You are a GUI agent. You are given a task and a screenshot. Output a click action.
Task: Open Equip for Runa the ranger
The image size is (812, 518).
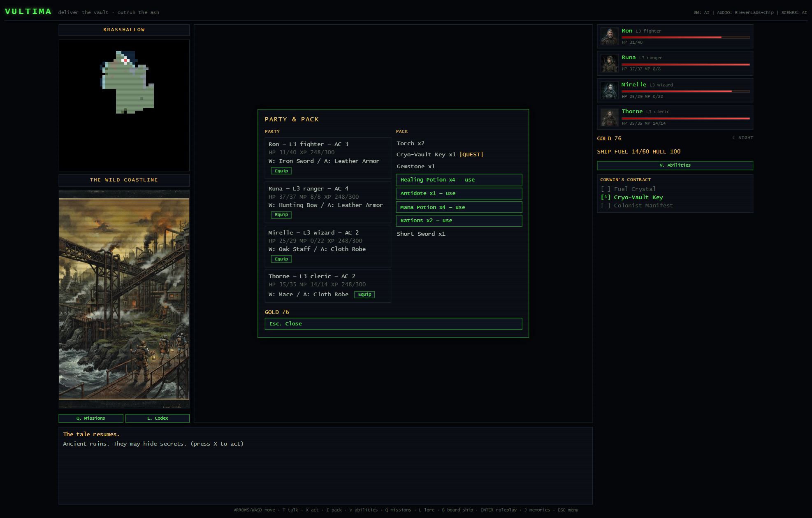click(281, 215)
